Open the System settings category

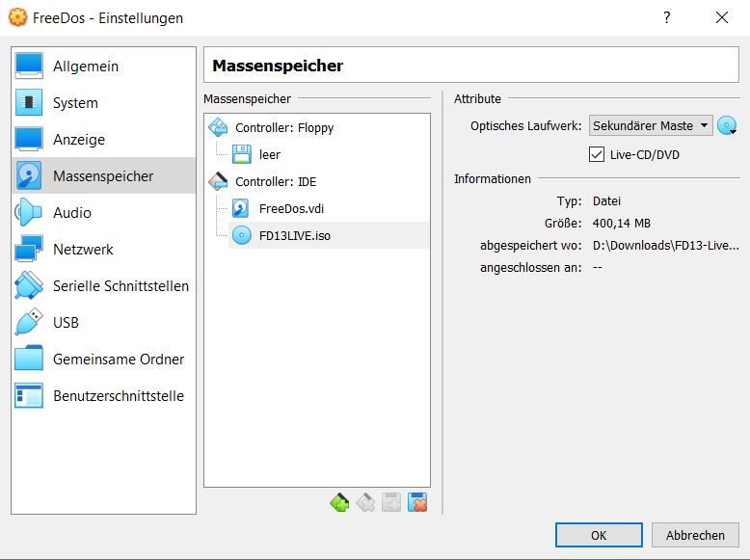(x=103, y=103)
